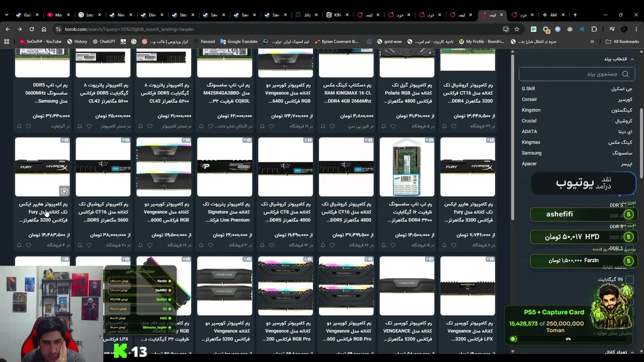Click bell on Corsair Vengeance RGB 6000 card
Image resolution: width=644 pixels, height=362 pixels.
(x=140, y=245)
